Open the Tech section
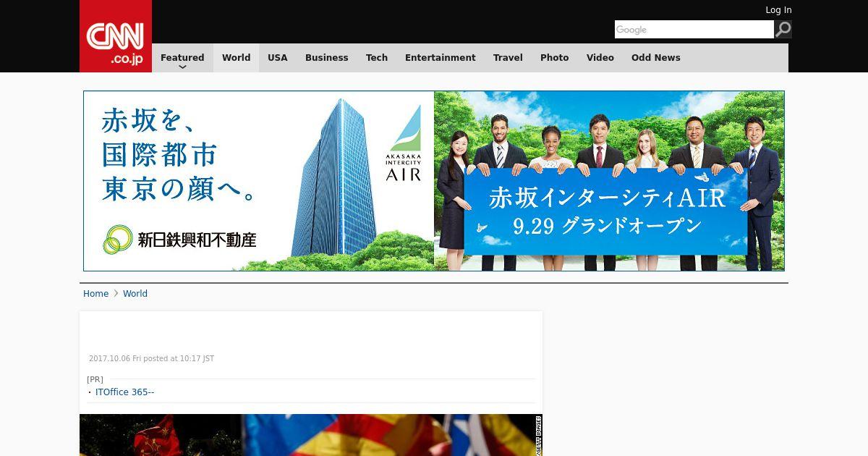The width and height of the screenshot is (868, 456). coord(377,58)
